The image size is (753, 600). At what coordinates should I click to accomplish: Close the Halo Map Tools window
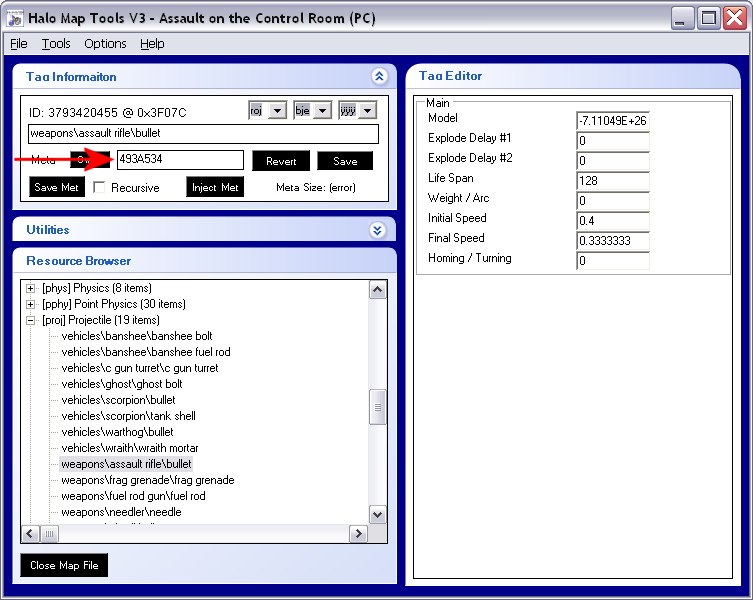tap(735, 18)
